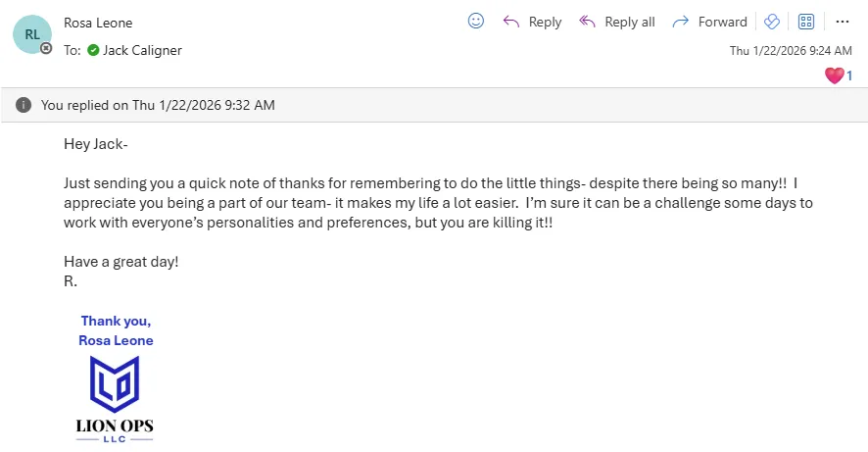Open sender name Rosa Leone contact card

[x=98, y=23]
